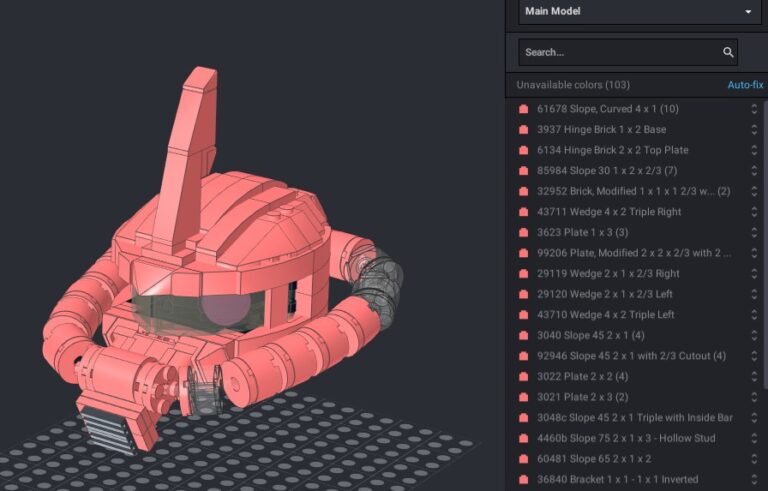Viewport: 768px width, 491px height.
Task: Expand the 3048c Slope 45 Triple arrows
Action: [x=754, y=417]
